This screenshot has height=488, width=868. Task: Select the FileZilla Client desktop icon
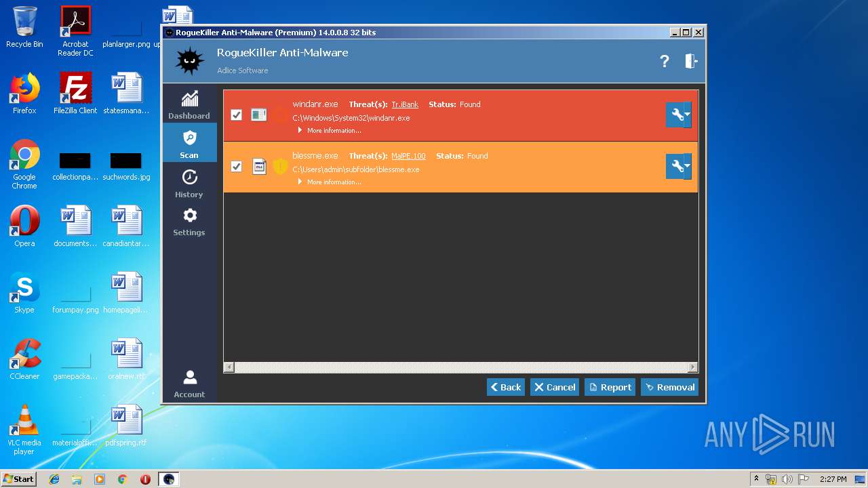(x=75, y=94)
